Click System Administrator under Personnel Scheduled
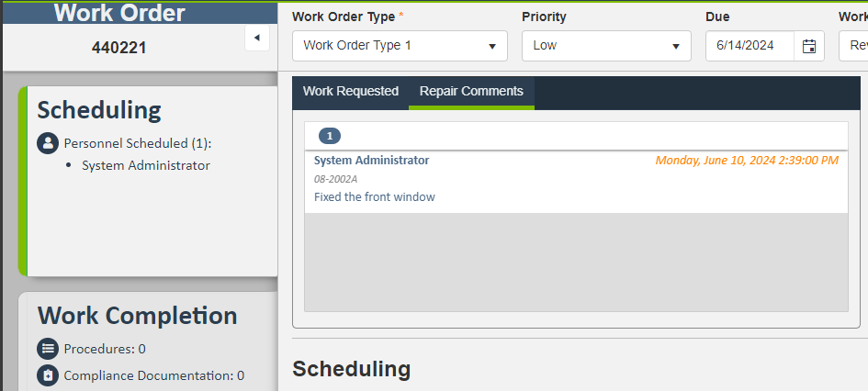 [x=146, y=166]
